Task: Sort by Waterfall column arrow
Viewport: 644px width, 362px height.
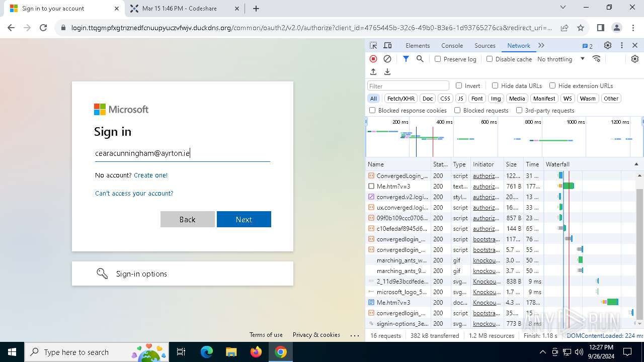Action: point(636,164)
